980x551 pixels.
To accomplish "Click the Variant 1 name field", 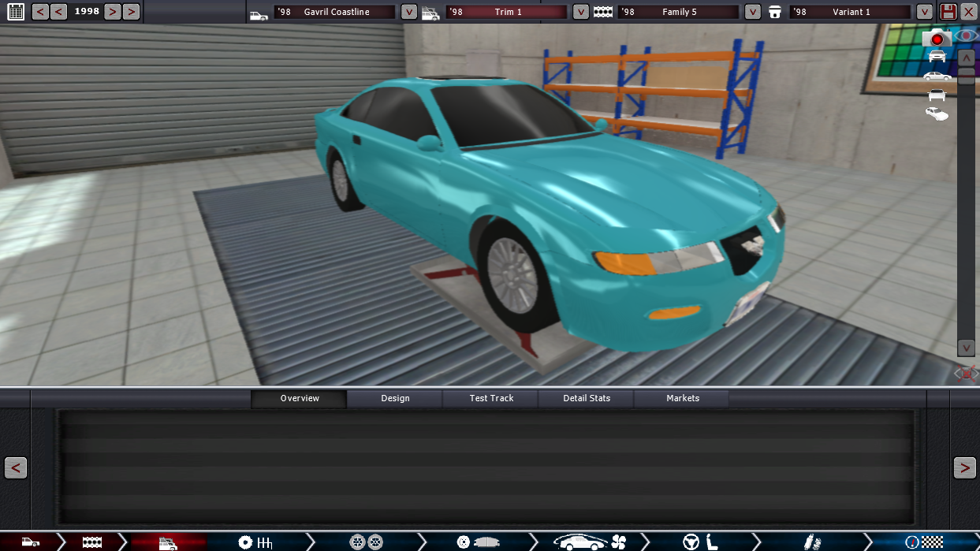I will coord(850,12).
